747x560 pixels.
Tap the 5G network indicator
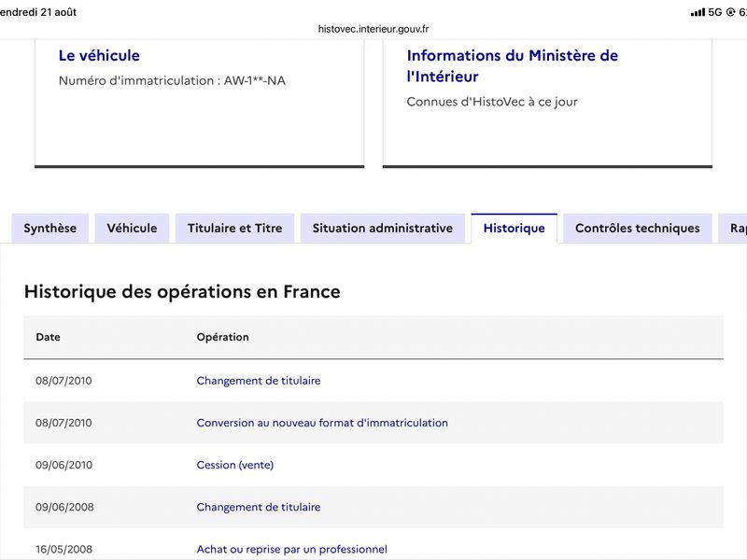pos(714,12)
